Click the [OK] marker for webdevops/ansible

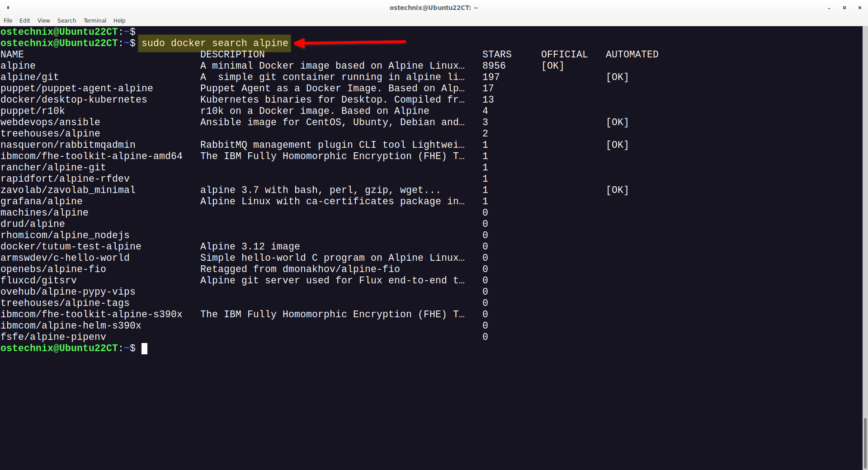[617, 122]
